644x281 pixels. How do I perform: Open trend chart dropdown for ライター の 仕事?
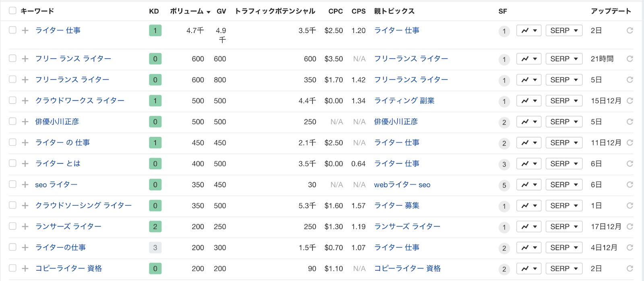click(x=529, y=143)
